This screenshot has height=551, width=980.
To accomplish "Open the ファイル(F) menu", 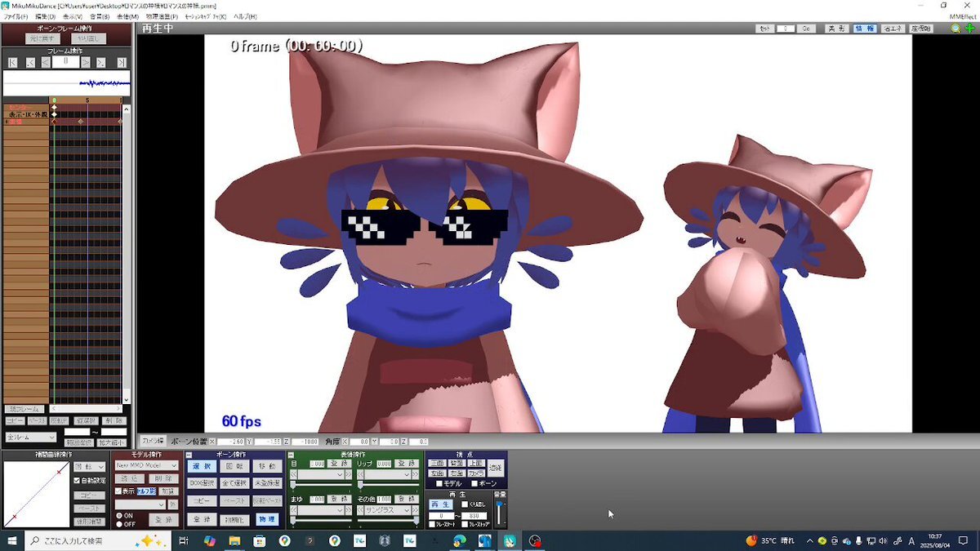I will click(16, 16).
